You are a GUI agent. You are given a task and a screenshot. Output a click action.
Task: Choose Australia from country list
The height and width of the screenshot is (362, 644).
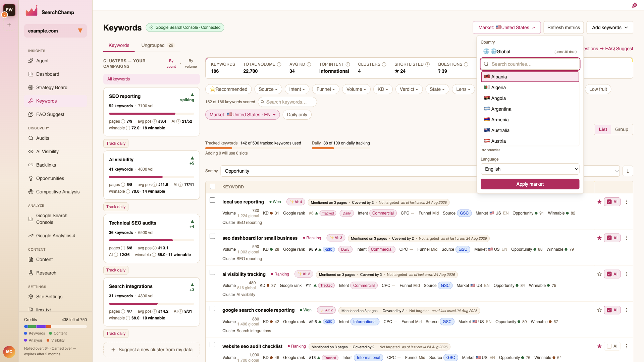530,130
